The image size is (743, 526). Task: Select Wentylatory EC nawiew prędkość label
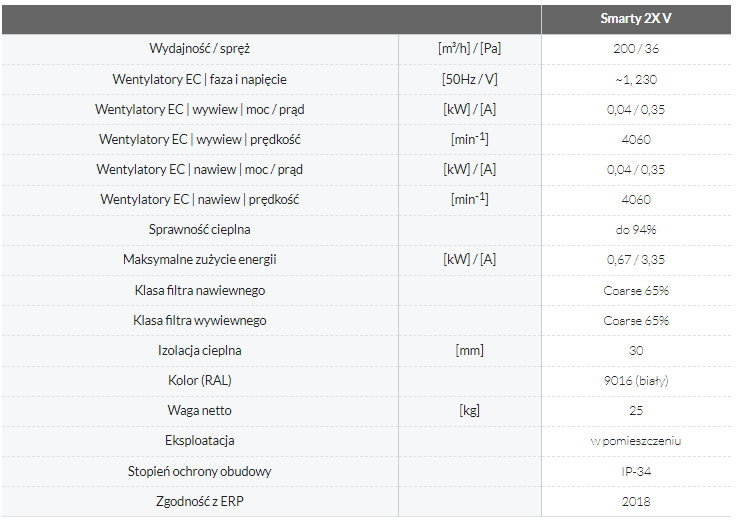point(199,200)
